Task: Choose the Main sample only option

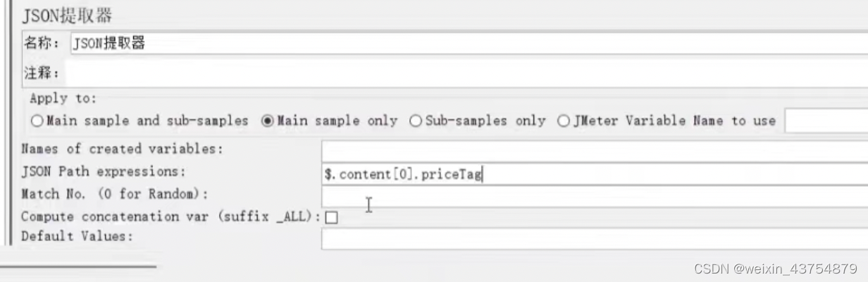Action: point(267,121)
